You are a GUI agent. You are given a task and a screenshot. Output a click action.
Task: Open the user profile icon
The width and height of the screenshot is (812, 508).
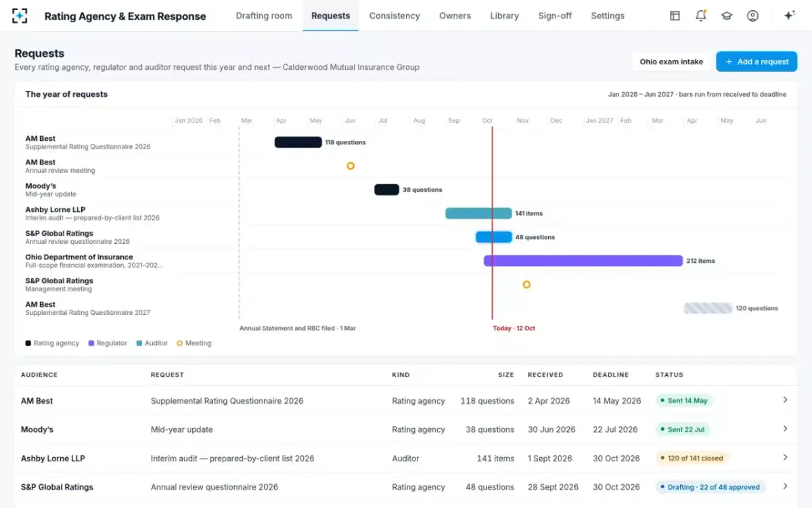click(x=752, y=16)
